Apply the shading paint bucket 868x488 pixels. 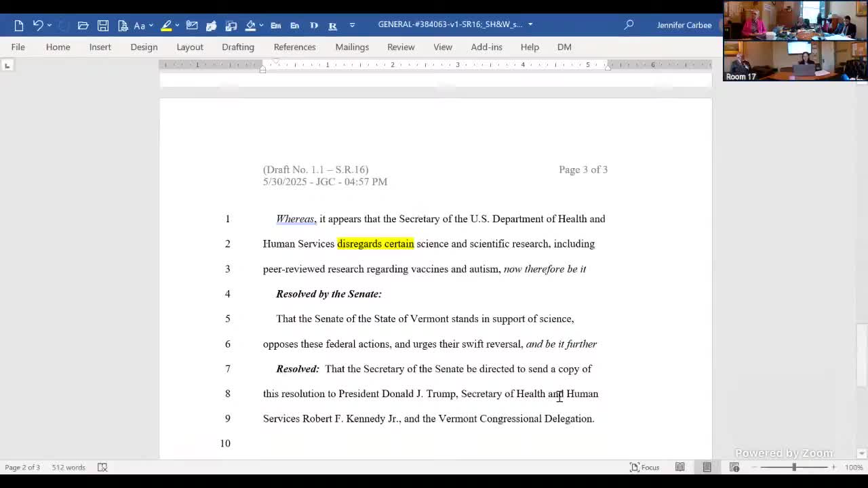click(x=251, y=25)
